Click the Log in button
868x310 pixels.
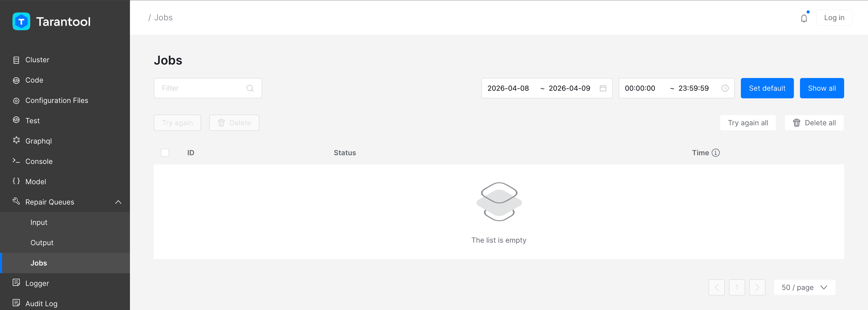834,18
